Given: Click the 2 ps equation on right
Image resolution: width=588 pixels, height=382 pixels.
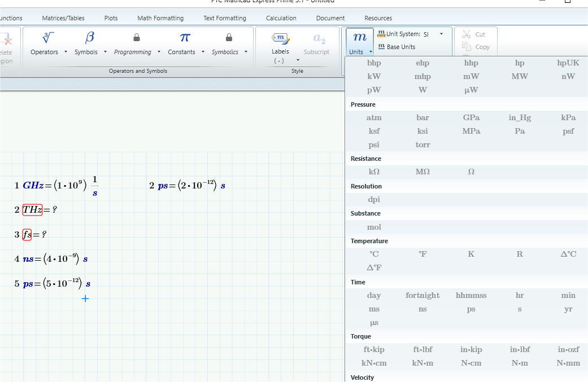Looking at the screenshot, I should 187,186.
